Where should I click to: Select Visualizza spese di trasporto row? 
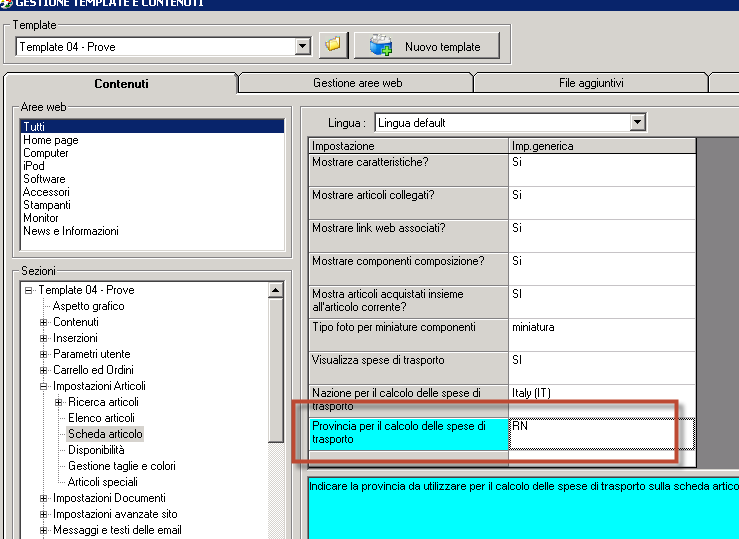point(409,368)
